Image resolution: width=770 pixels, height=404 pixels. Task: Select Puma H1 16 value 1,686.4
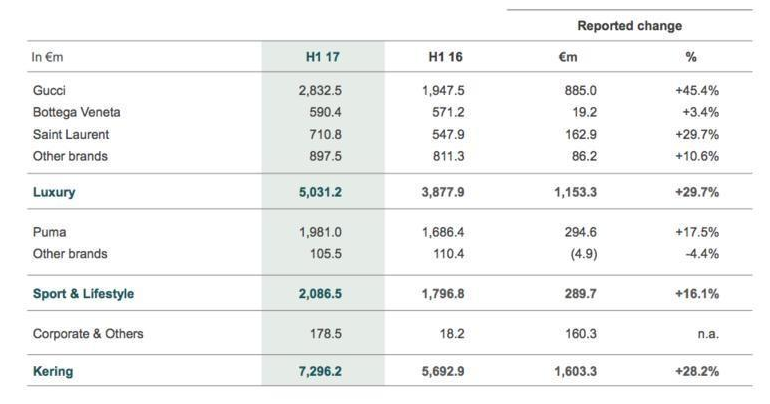click(443, 232)
